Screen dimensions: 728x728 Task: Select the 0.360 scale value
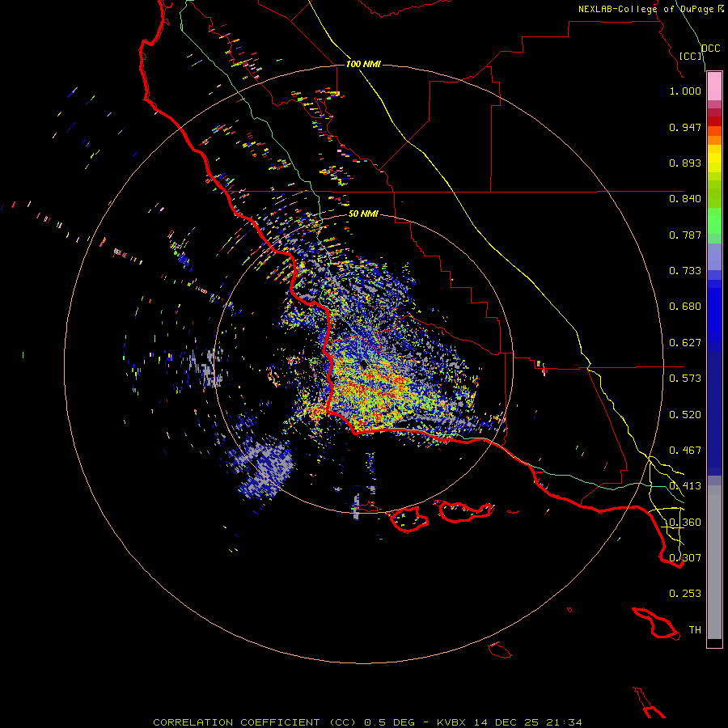pyautogui.click(x=685, y=523)
